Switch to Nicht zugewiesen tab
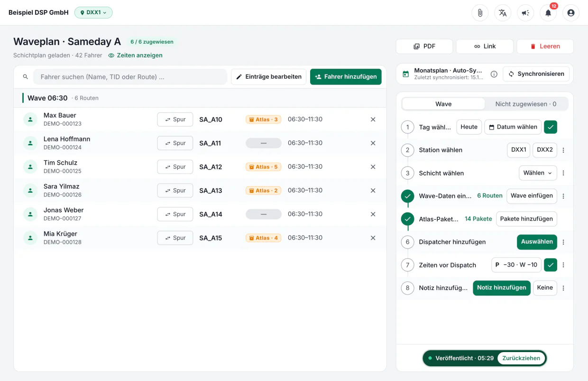Image resolution: width=588 pixels, height=381 pixels. tap(526, 104)
